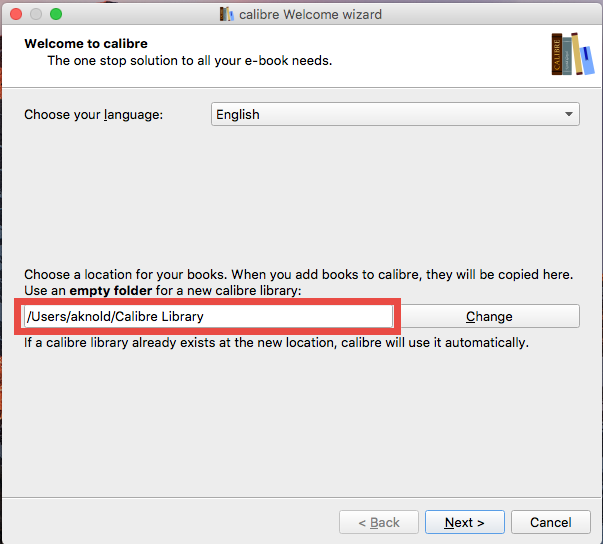Viewport: 603px width, 544px height.
Task: Close the wizard with red window button
Action: (x=16, y=14)
